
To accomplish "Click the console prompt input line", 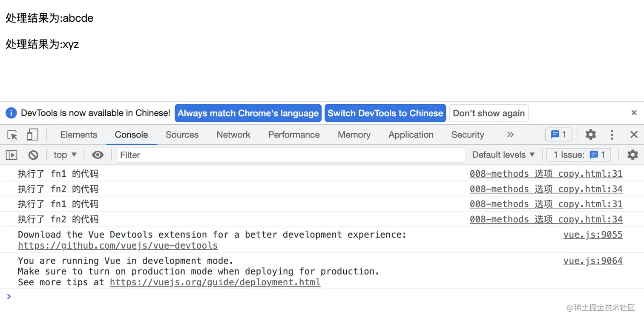I will 324,296.
